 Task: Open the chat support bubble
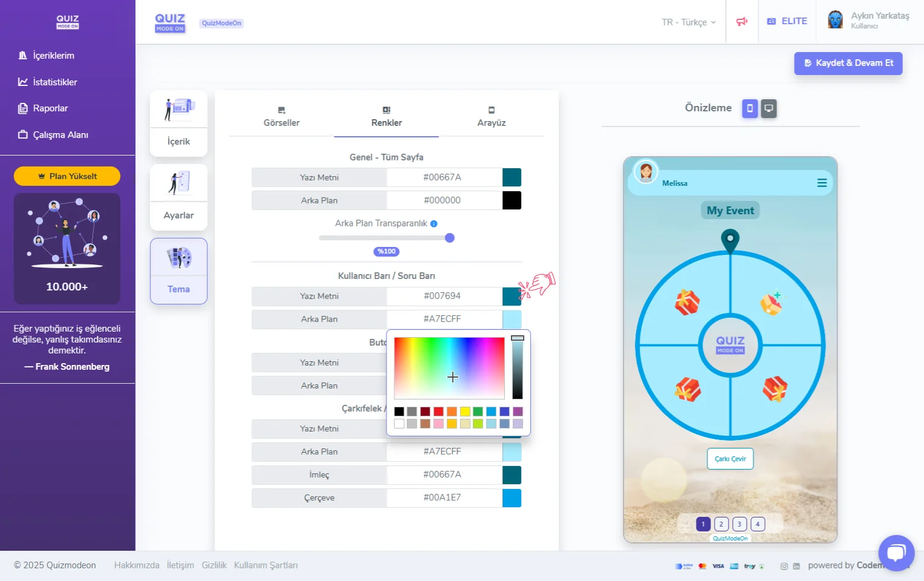click(x=896, y=553)
